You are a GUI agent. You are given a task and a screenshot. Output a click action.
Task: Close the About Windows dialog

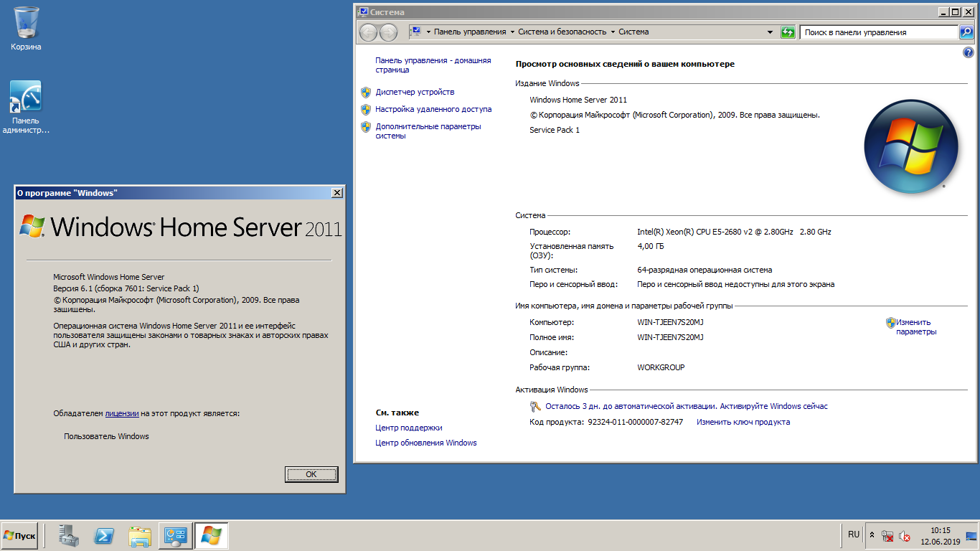click(337, 193)
